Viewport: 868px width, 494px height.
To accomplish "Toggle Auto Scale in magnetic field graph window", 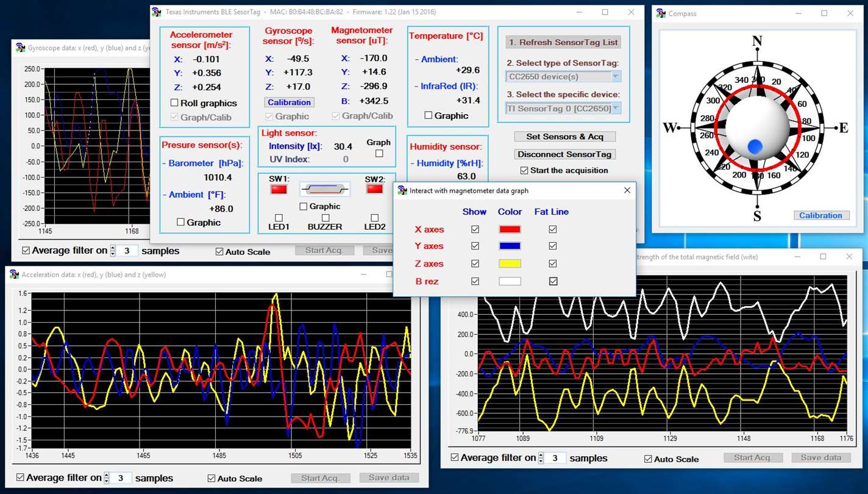I will pyautogui.click(x=648, y=459).
